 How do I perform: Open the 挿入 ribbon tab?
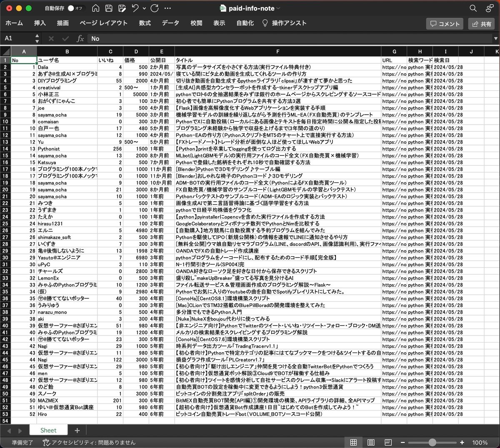[x=40, y=23]
